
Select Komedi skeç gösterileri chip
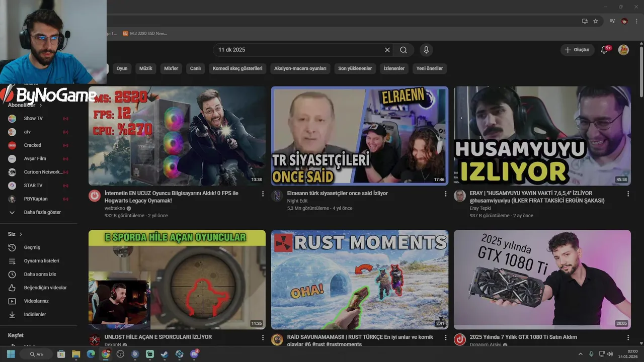[237, 68]
